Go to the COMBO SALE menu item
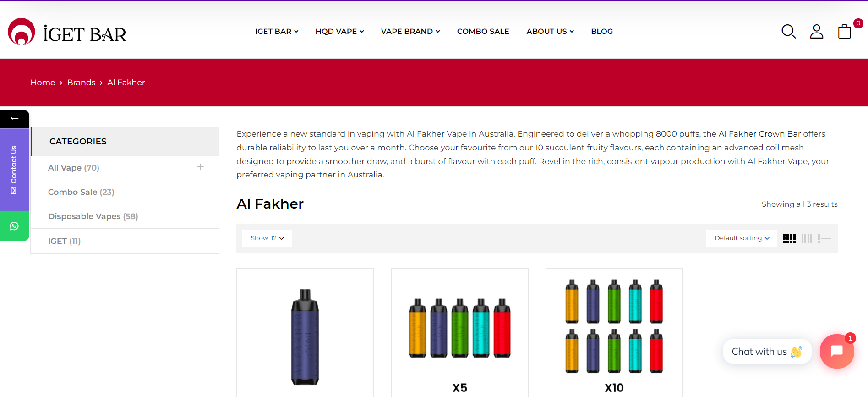The width and height of the screenshot is (868, 397). click(483, 32)
